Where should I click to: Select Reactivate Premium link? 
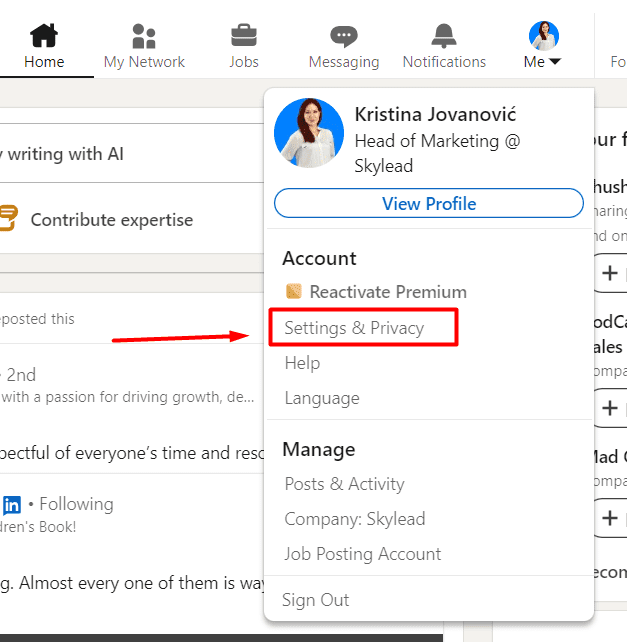tap(388, 292)
